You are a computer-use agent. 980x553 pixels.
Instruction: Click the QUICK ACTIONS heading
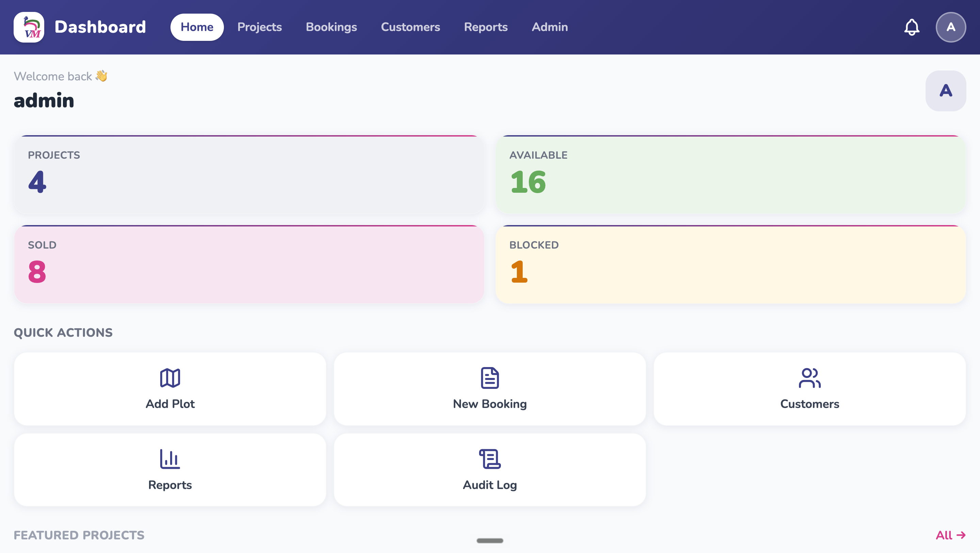(63, 333)
